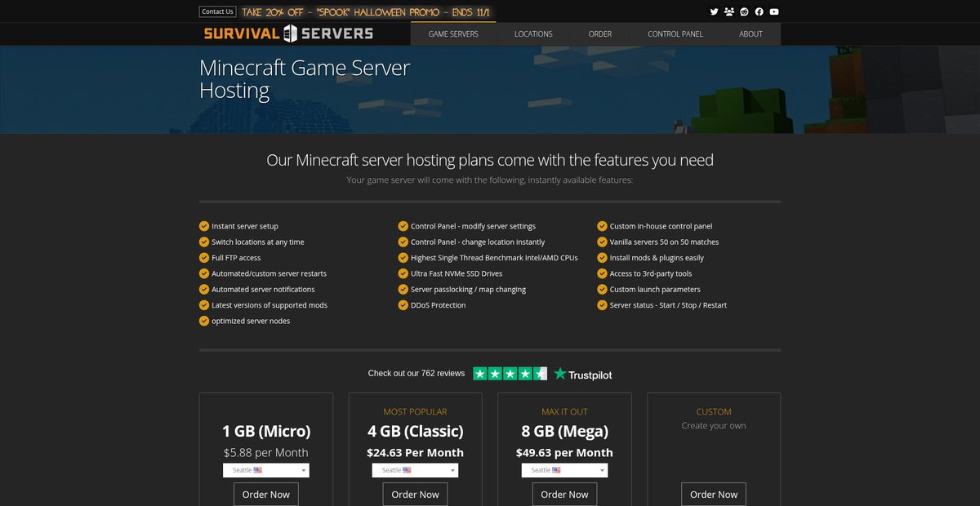Click the 'CUSTOM' plan label
This screenshot has height=506, width=980.
[x=714, y=411]
